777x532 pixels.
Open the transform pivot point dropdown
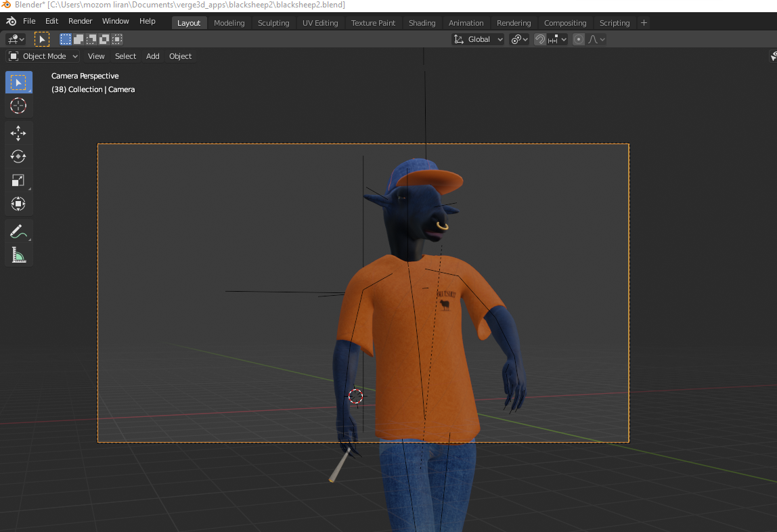coord(519,39)
